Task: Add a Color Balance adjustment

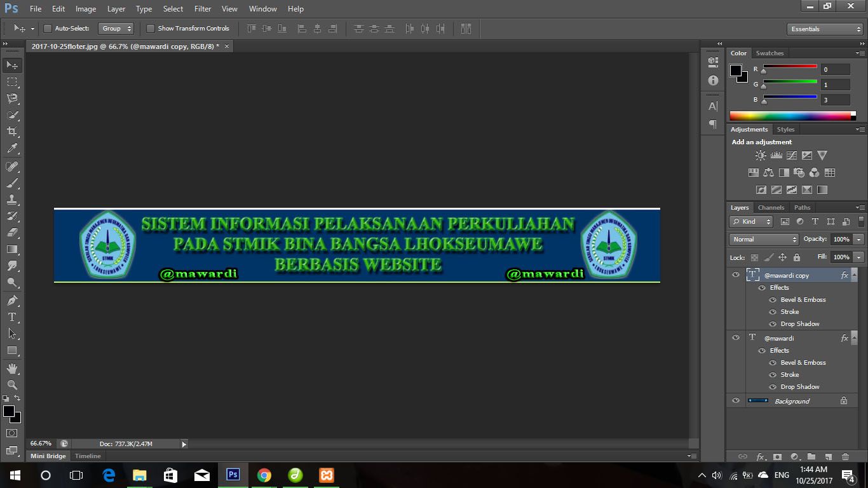Action: tap(768, 172)
